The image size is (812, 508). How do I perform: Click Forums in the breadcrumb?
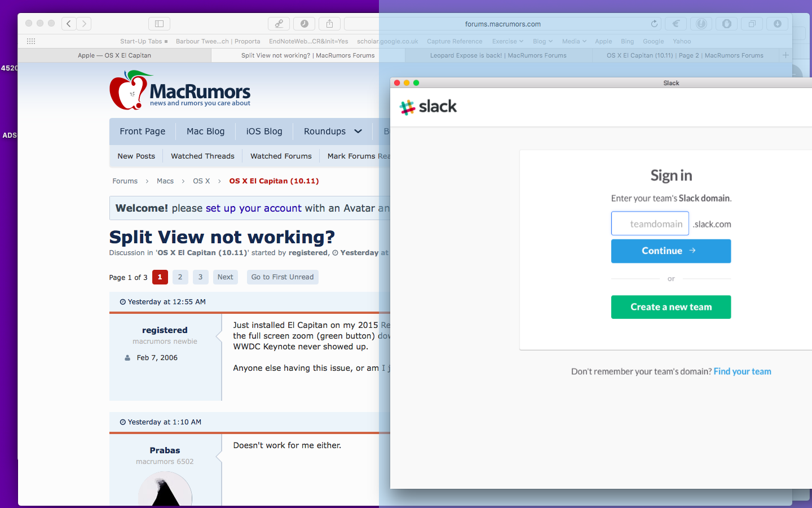tap(125, 181)
